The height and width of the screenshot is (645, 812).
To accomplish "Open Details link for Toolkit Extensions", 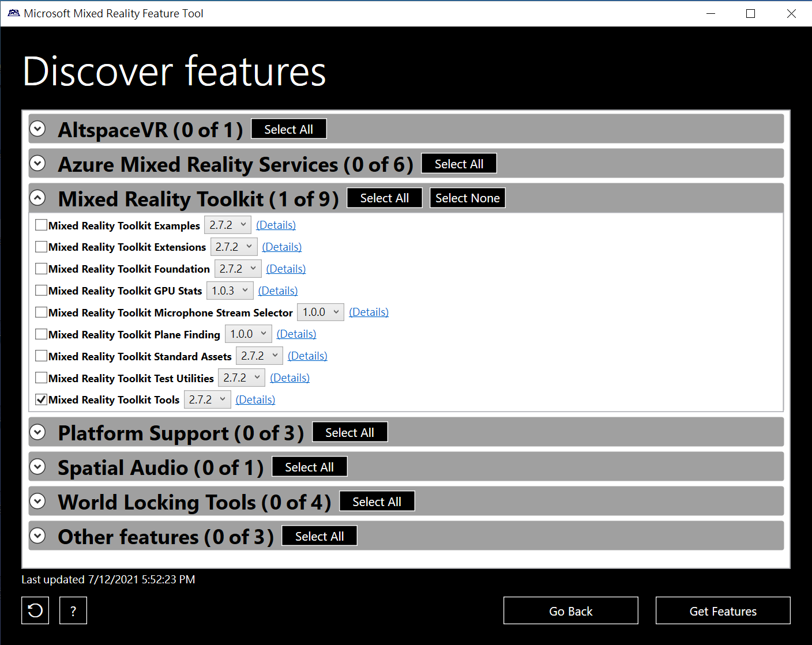I will (282, 247).
